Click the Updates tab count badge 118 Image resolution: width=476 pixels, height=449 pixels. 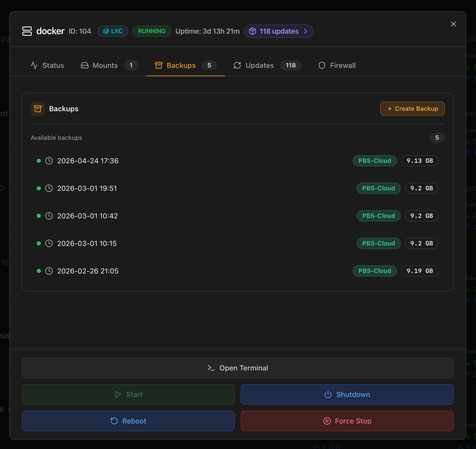pyautogui.click(x=291, y=65)
